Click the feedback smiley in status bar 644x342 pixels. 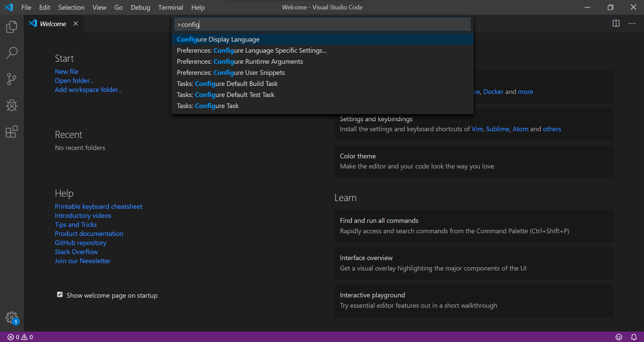(619, 337)
